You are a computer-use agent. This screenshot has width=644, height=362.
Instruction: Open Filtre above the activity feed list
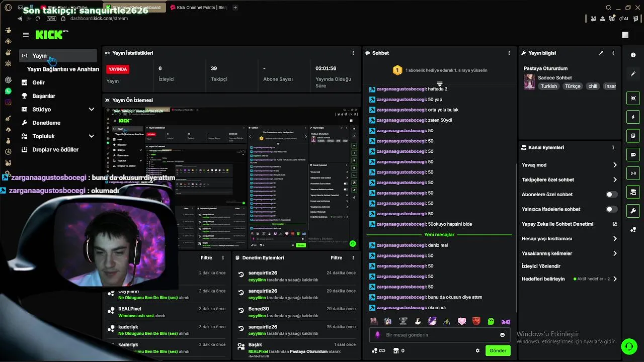click(206, 258)
